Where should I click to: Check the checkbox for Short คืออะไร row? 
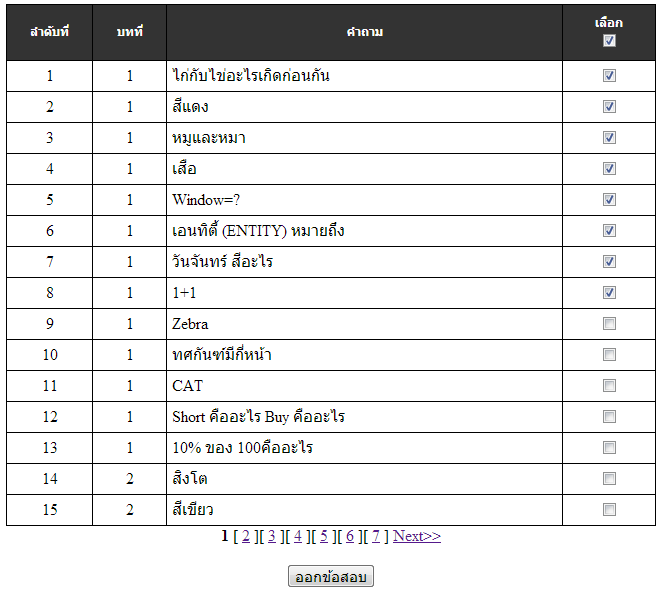pos(609,417)
